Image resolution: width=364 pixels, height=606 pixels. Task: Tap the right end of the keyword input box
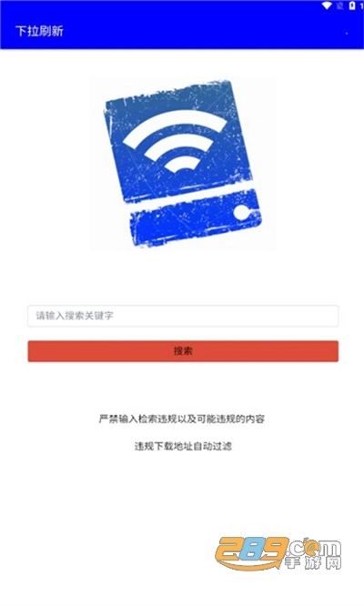[x=325, y=316]
